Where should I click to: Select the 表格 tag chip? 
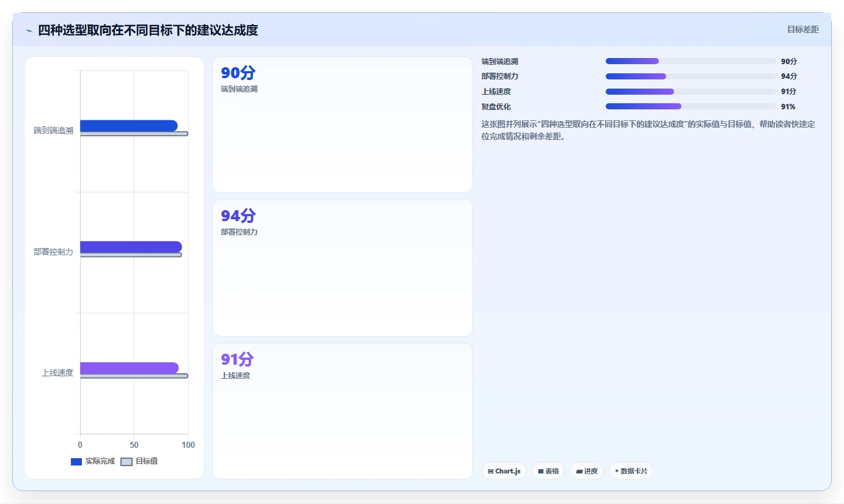(x=548, y=471)
